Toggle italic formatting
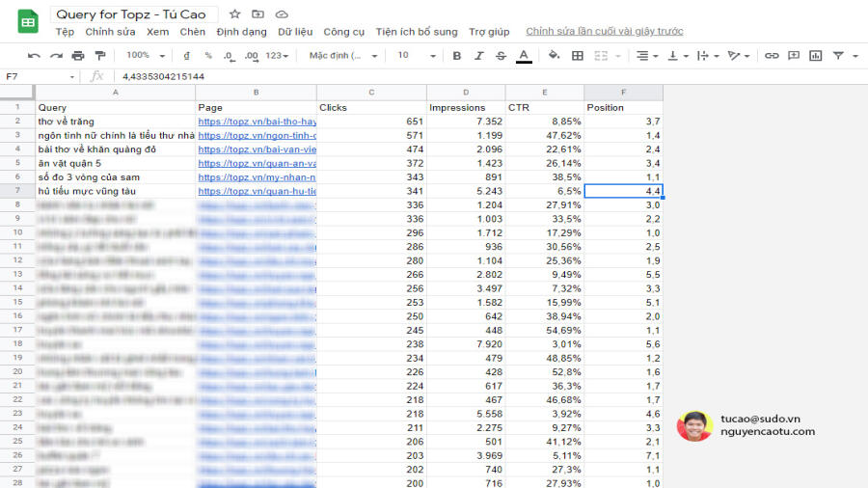This screenshot has height=488, width=868. point(478,55)
